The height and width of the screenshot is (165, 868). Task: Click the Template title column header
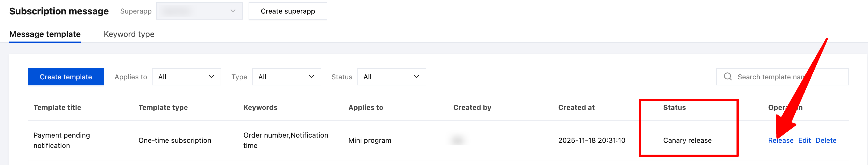pyautogui.click(x=57, y=107)
